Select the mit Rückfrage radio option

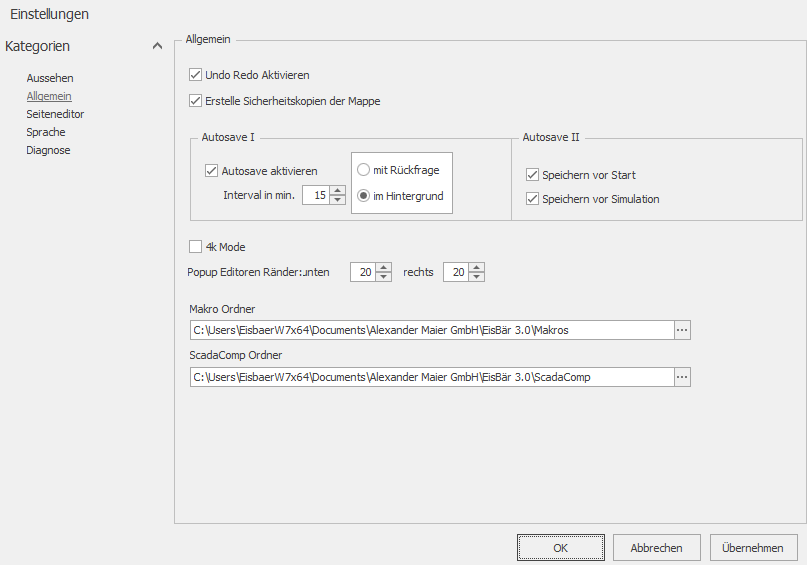(363, 170)
